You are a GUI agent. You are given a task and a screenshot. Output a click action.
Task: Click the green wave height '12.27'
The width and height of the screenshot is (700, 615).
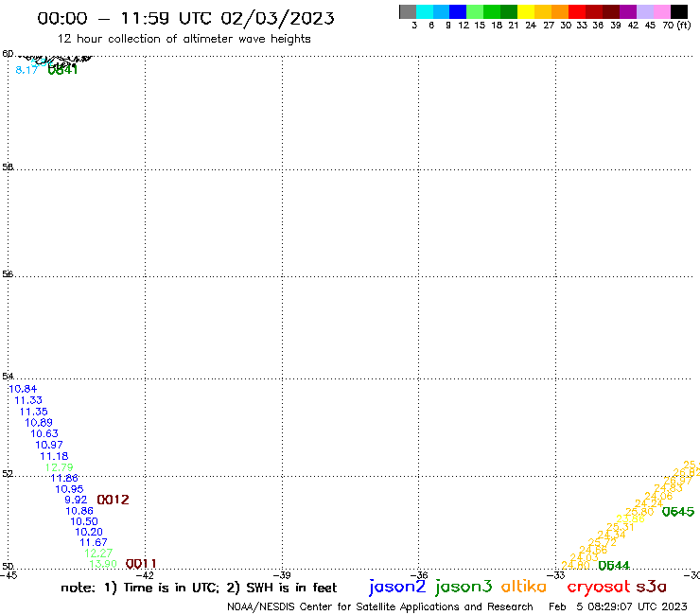pyautogui.click(x=98, y=553)
